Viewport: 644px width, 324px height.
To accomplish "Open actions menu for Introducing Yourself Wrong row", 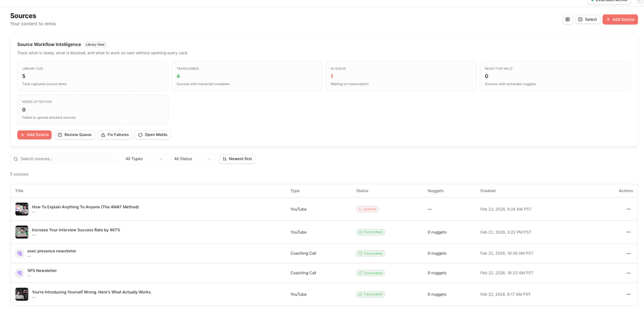I will (628, 294).
